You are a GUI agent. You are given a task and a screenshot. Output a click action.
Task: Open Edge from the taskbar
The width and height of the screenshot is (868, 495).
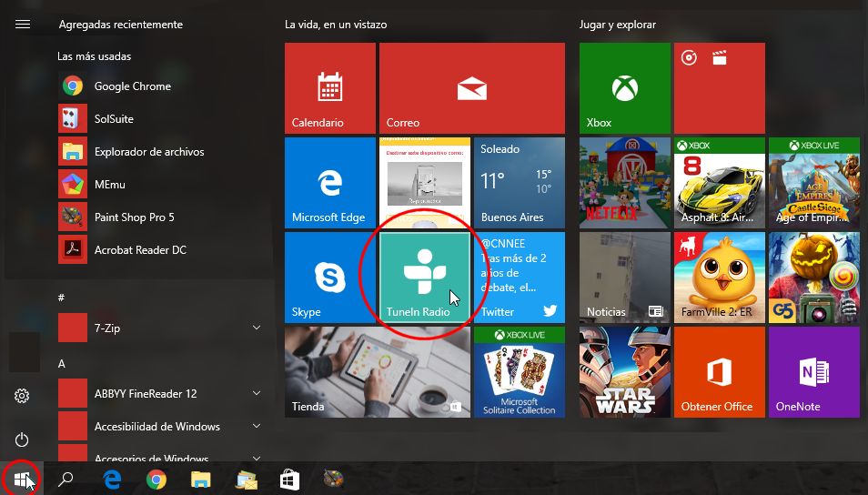(112, 479)
